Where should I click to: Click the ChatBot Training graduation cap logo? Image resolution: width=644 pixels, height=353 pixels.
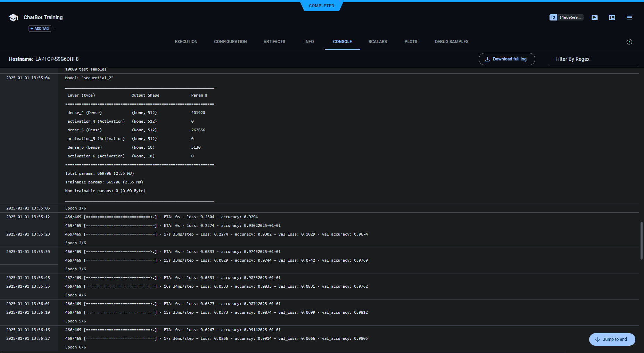tap(13, 17)
